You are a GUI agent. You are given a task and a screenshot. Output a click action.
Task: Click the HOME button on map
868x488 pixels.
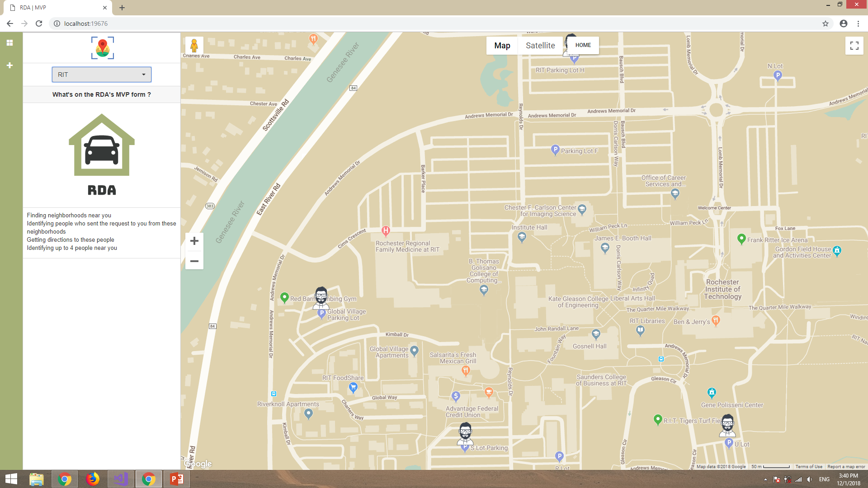pyautogui.click(x=583, y=45)
